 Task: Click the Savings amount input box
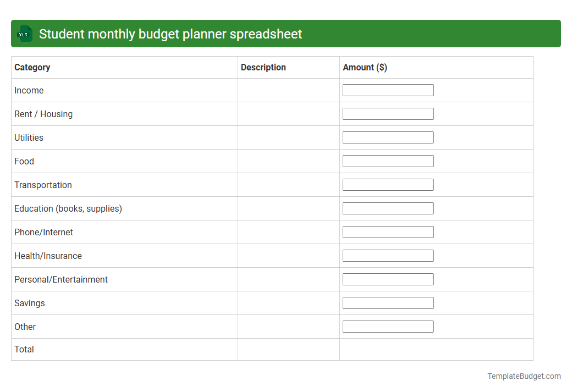388,302
